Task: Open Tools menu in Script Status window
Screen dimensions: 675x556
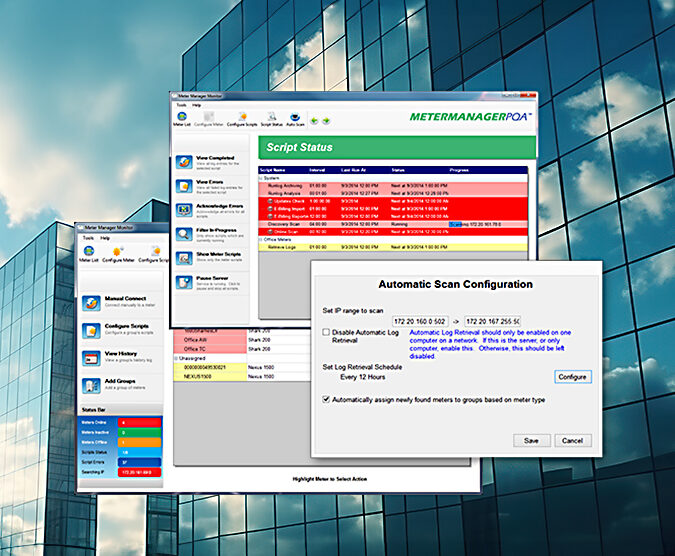Action: click(182, 105)
